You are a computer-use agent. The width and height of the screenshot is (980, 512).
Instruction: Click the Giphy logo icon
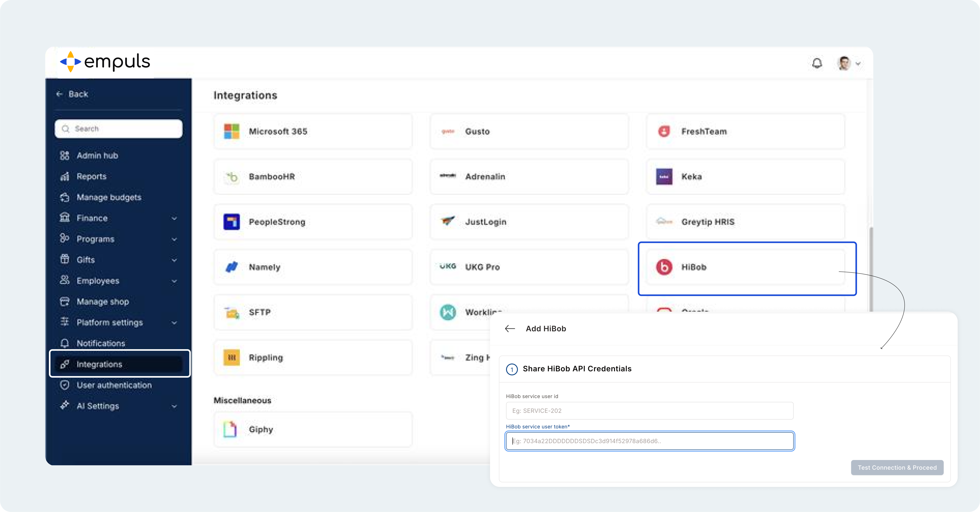click(230, 429)
